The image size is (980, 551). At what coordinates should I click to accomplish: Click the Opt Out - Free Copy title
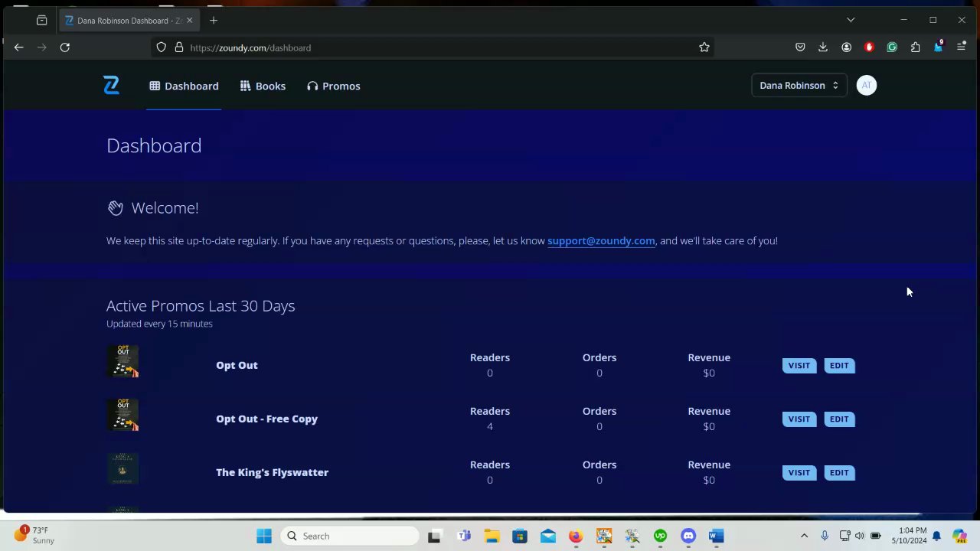tap(266, 419)
